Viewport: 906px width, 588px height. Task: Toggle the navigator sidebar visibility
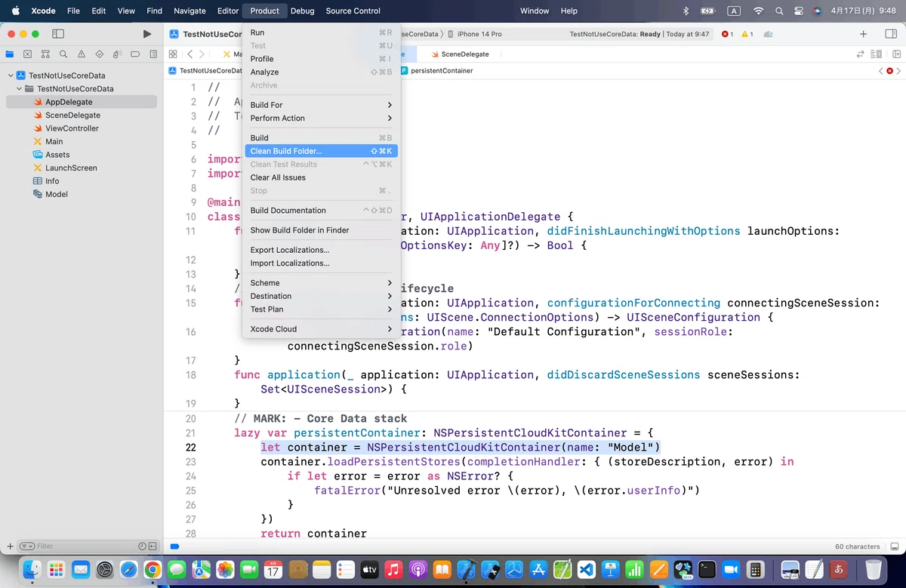tap(58, 34)
